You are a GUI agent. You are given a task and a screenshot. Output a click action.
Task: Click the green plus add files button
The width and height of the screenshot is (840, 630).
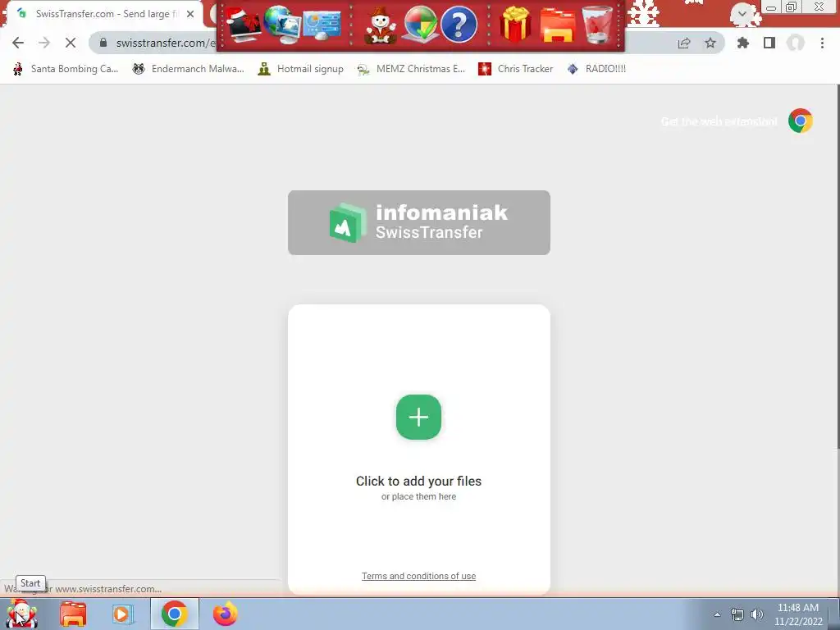click(x=418, y=417)
